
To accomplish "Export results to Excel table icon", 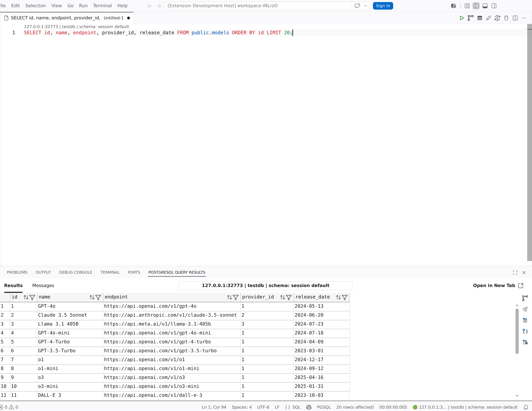I will (x=525, y=342).
